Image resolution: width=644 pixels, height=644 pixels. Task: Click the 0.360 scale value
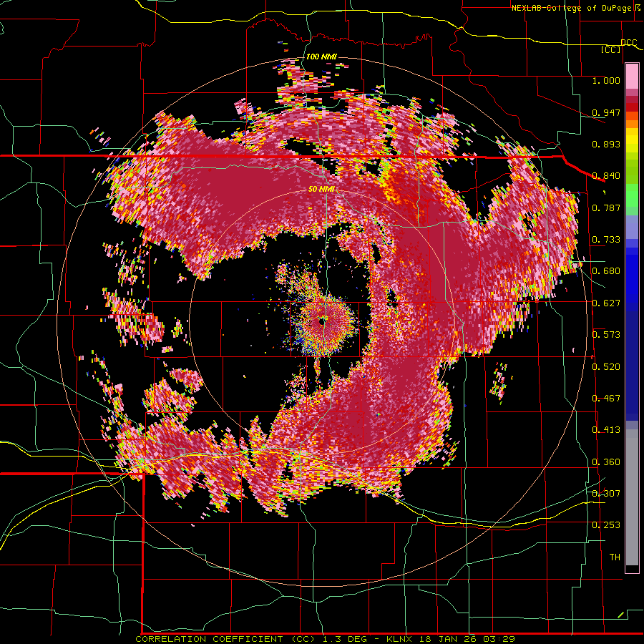pos(606,462)
